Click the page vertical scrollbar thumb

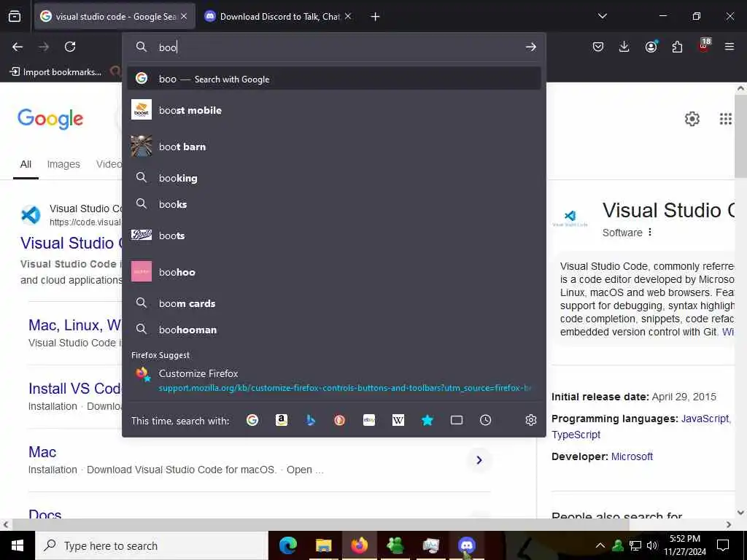click(x=740, y=136)
